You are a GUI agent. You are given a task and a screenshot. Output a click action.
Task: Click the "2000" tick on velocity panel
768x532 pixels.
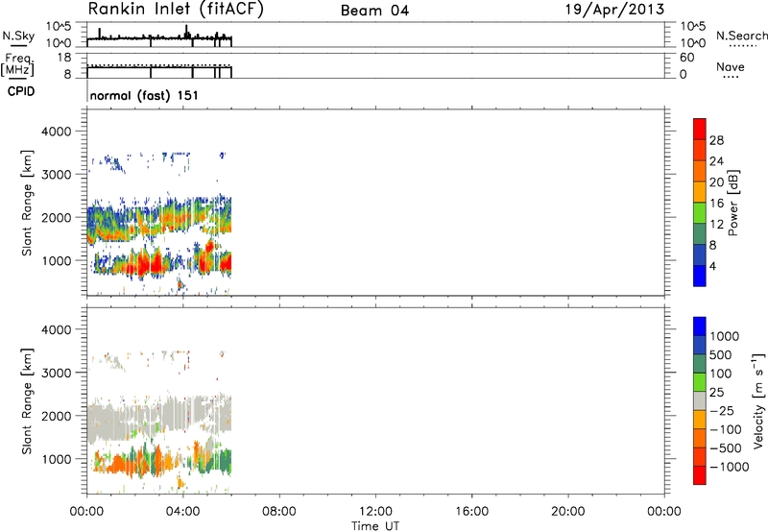(x=57, y=416)
